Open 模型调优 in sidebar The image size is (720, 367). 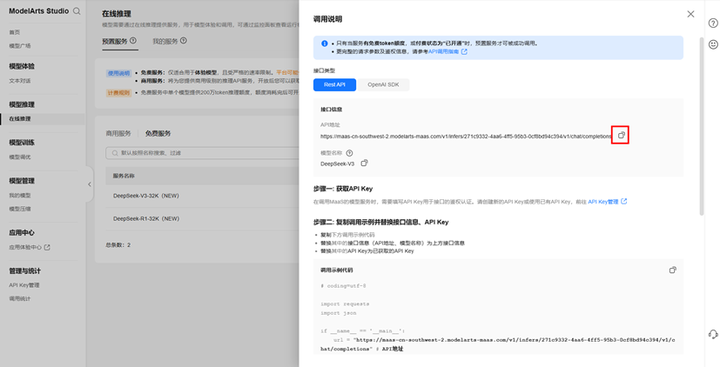pos(20,157)
